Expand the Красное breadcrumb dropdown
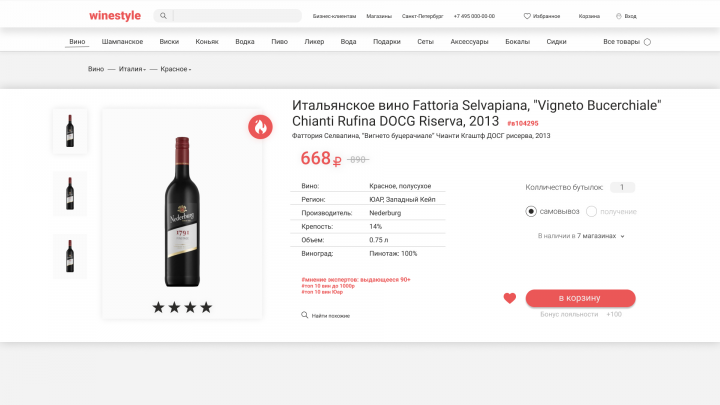 tap(176, 69)
